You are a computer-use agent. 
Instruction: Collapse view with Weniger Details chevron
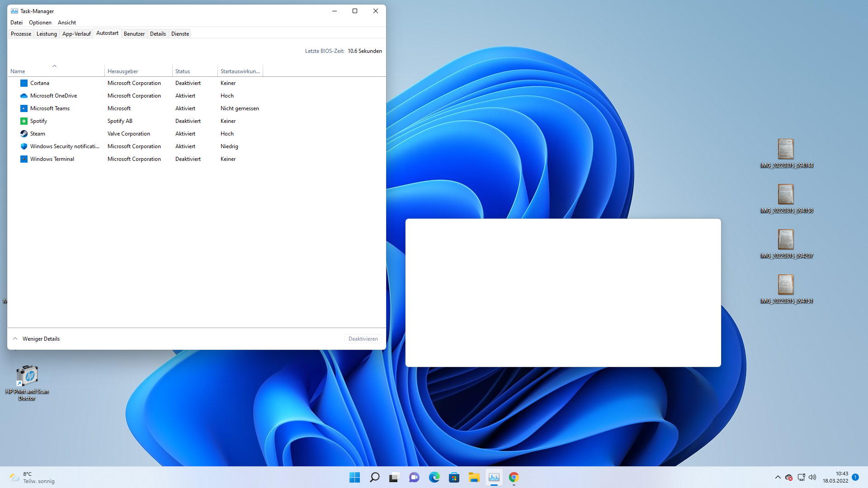pyautogui.click(x=15, y=339)
